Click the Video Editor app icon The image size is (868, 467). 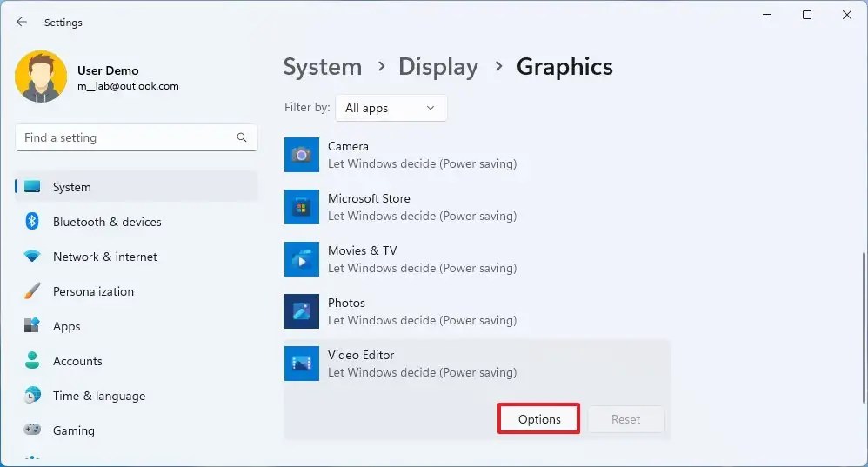pos(302,364)
